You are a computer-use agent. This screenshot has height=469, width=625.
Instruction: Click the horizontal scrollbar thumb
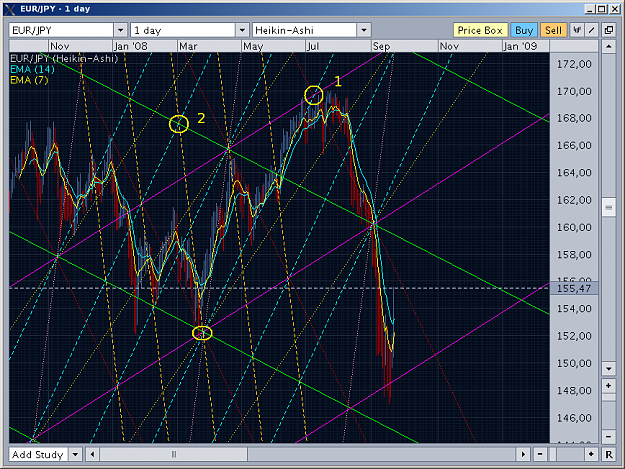click(174, 454)
